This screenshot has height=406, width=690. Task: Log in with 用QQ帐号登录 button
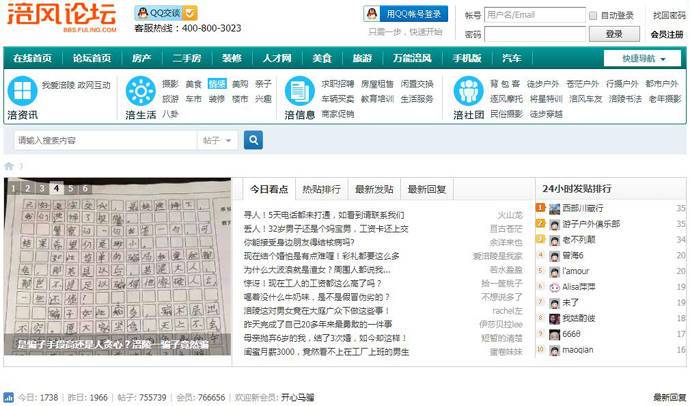(404, 14)
